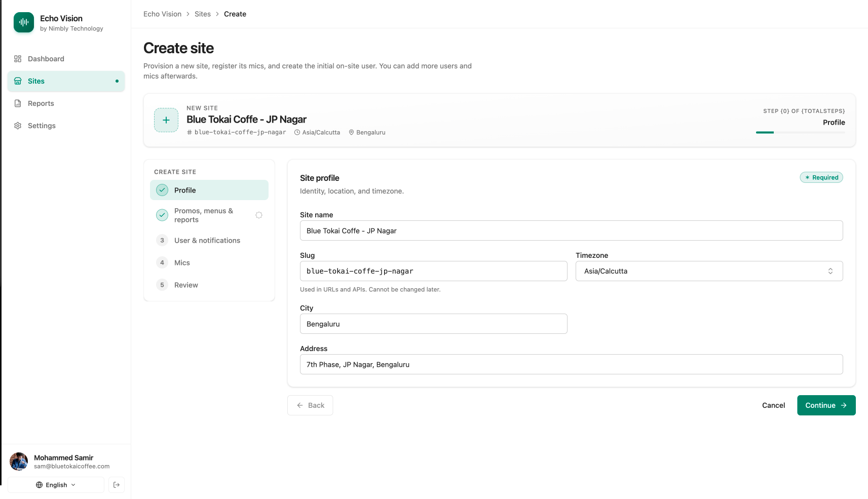The width and height of the screenshot is (868, 499).
Task: Click the log out icon button
Action: [x=117, y=485]
